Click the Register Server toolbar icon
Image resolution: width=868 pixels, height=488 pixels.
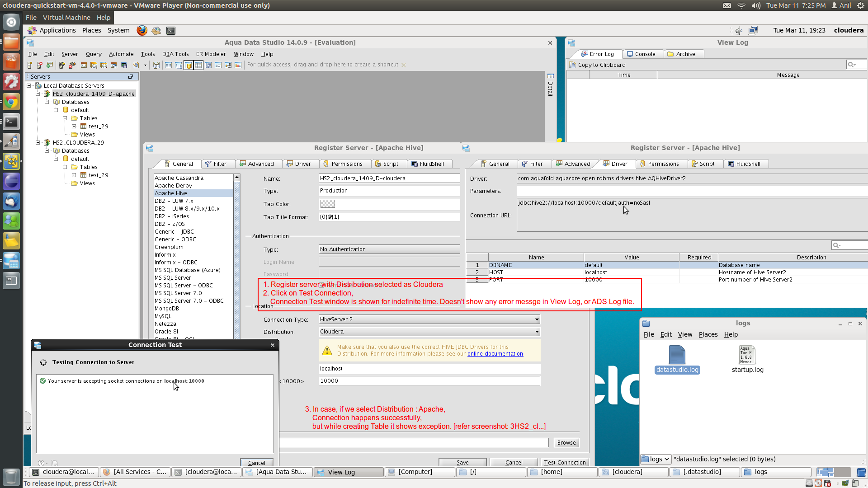pos(30,65)
